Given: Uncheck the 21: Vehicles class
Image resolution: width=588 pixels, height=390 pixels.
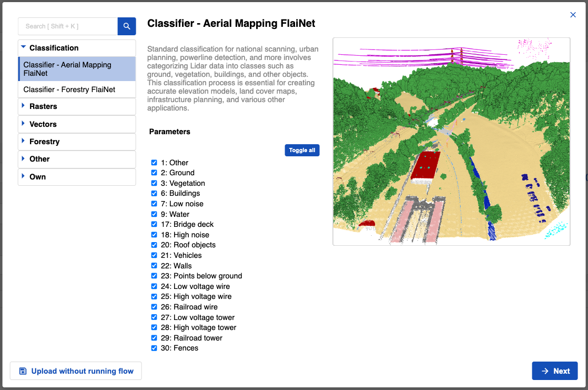Looking at the screenshot, I should click(154, 255).
